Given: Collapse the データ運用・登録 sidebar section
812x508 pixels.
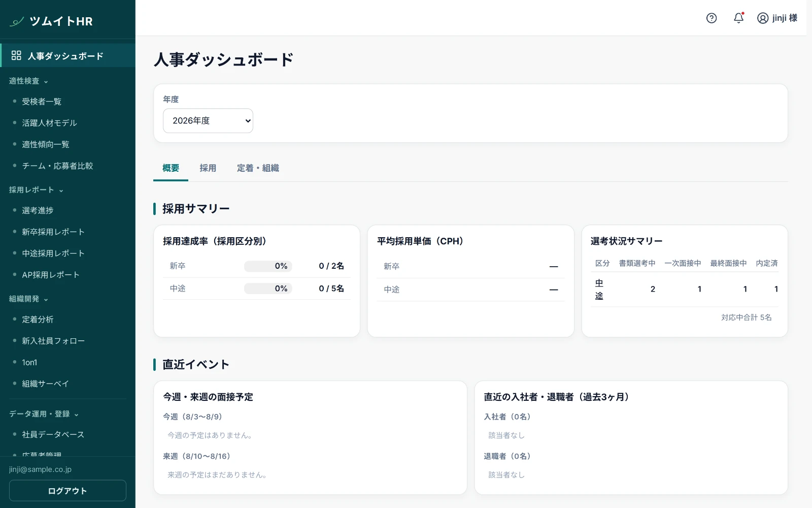Looking at the screenshot, I should (44, 414).
